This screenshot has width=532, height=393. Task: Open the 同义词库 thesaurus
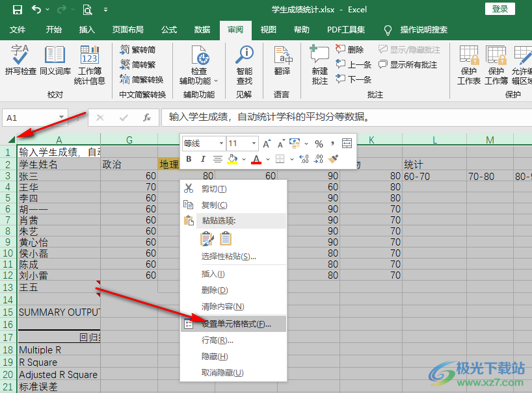coord(55,61)
